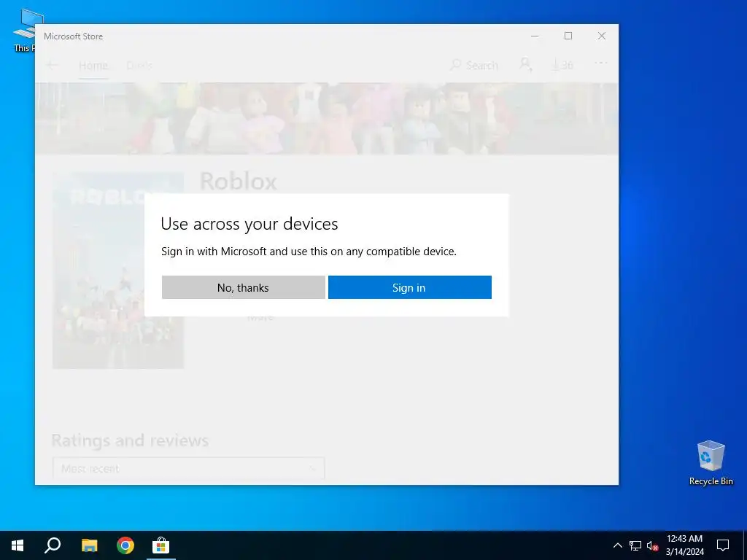
Task: Open the account profile icon
Action: [525, 64]
